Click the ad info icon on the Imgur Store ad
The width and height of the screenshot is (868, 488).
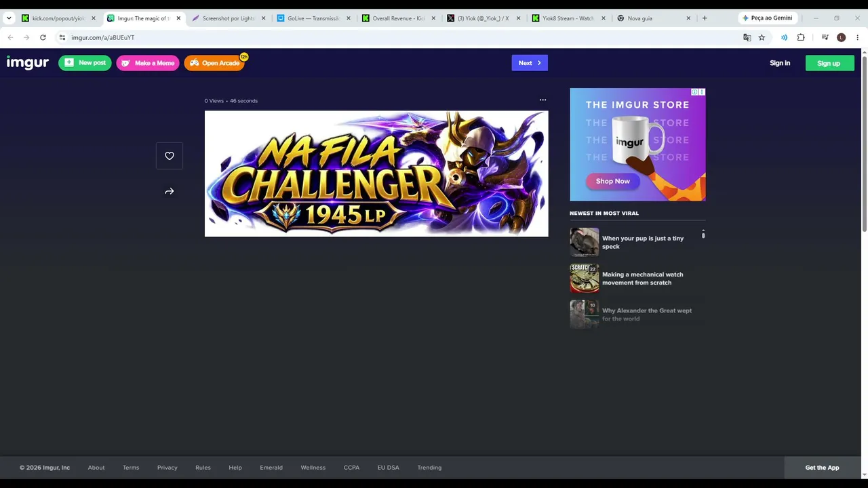[x=694, y=91]
